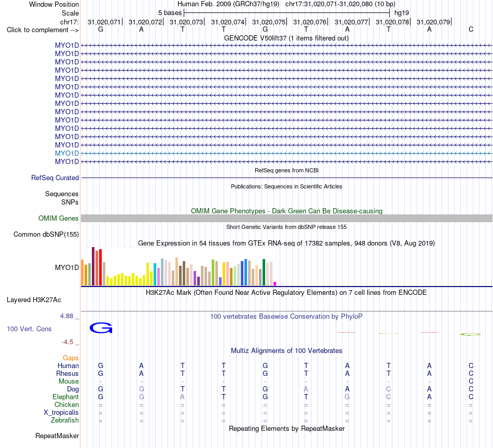Image resolution: width=493 pixels, height=448 pixels.
Task: Open the OMIM Gene Phenotypes title link
Action: (x=286, y=211)
